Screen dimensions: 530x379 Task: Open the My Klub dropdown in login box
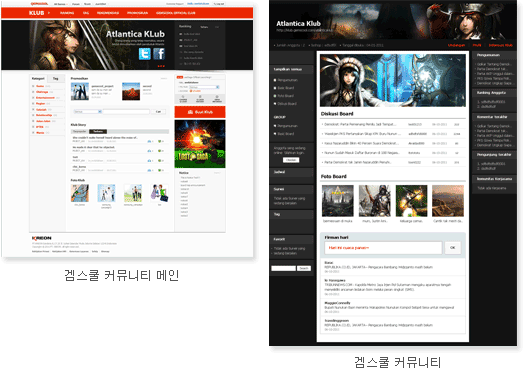204,87
